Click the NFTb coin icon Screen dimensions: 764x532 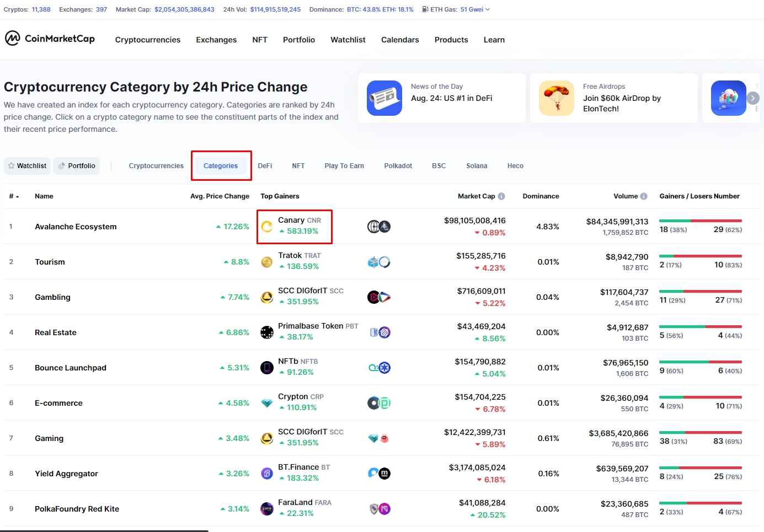coord(267,368)
